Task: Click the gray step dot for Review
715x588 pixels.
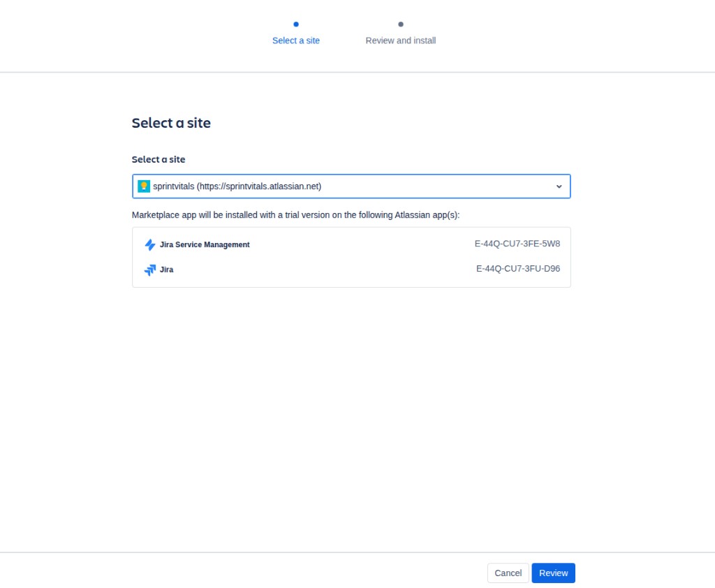Action: [x=400, y=24]
